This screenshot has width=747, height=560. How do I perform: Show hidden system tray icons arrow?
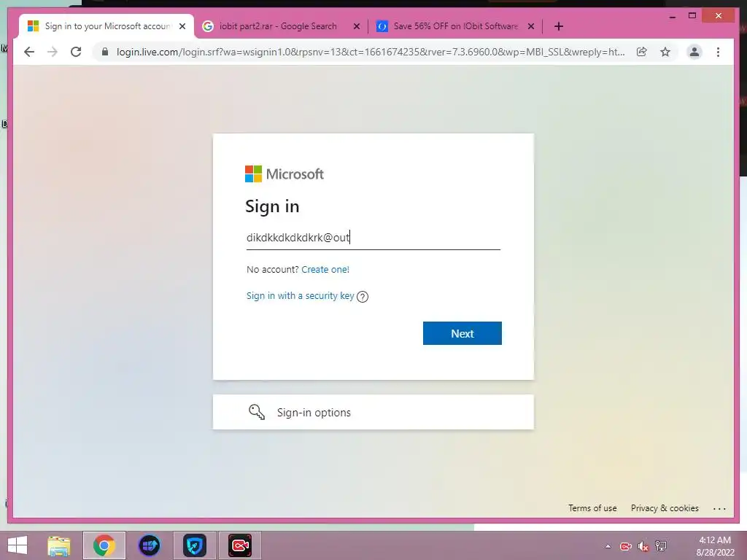point(608,546)
